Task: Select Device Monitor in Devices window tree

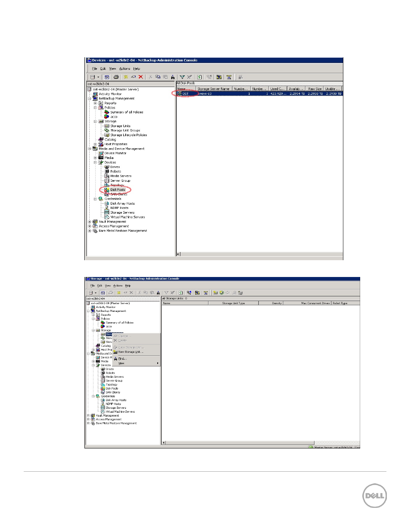Action: [115, 153]
